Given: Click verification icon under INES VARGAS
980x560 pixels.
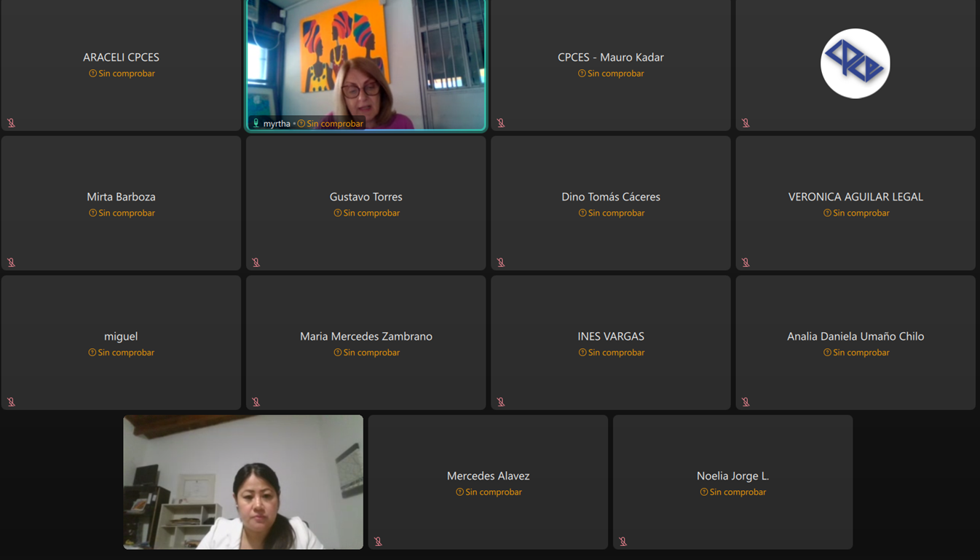Looking at the screenshot, I should [x=582, y=352].
